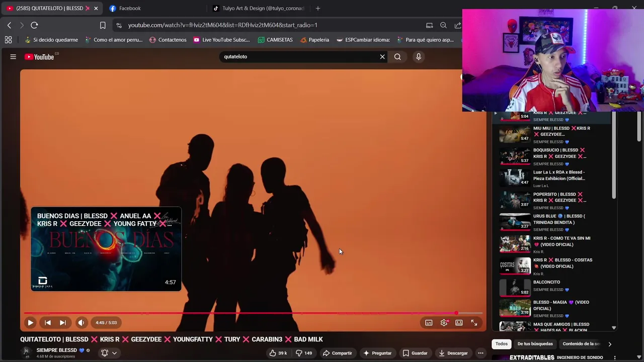Click the Compartir share button

coord(338,353)
